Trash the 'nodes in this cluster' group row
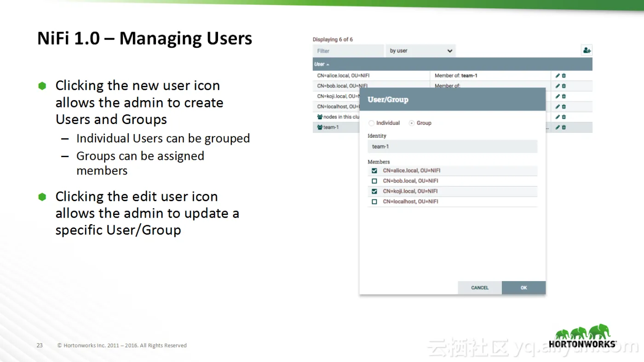 click(564, 117)
